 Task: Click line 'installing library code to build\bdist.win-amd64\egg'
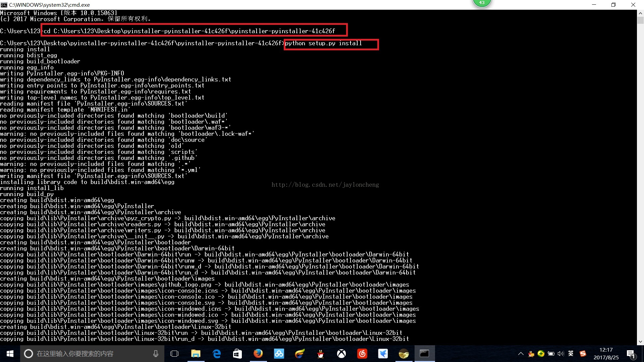(87, 182)
